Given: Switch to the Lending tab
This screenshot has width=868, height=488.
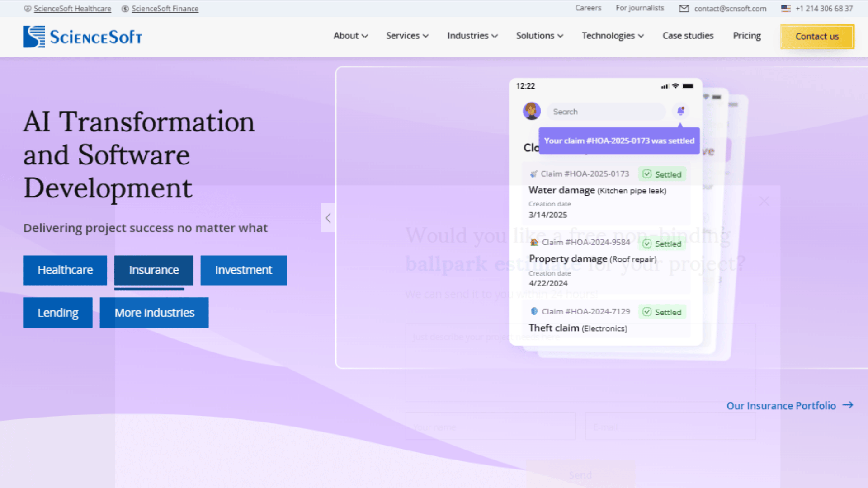Looking at the screenshot, I should point(58,313).
